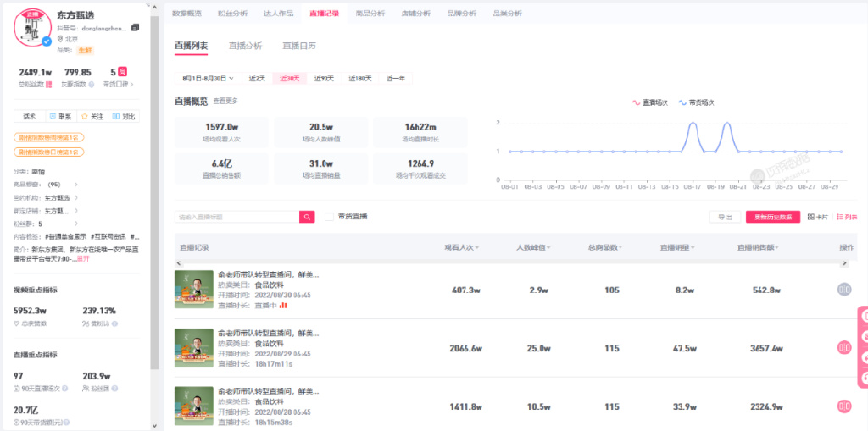
Task: Switch to the 直播日历 sub-tab
Action: 299,46
